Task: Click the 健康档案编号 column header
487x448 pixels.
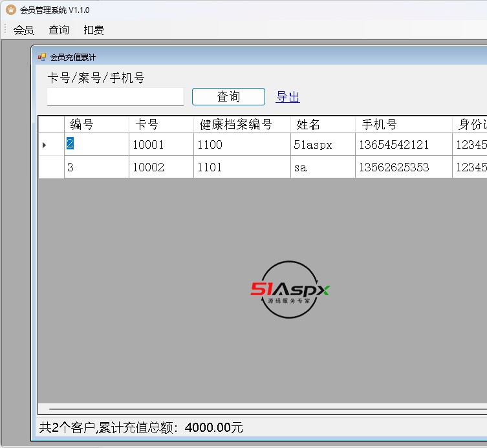Action: [x=242, y=125]
